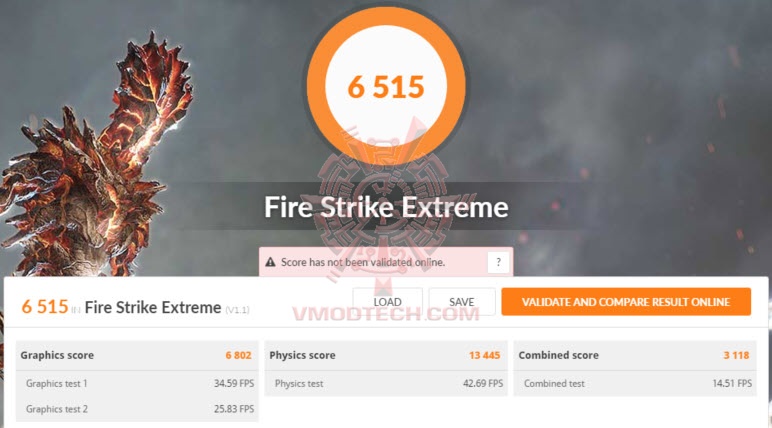Select the Combined test row
The height and width of the screenshot is (428, 772).
click(x=635, y=383)
